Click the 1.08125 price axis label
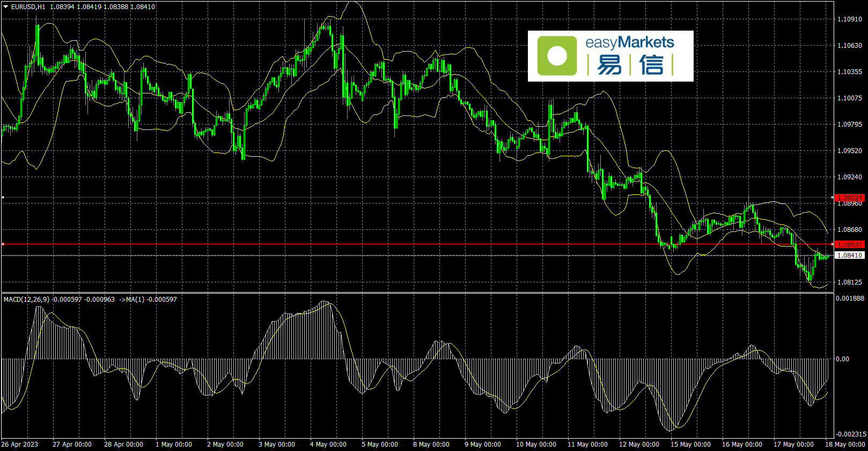Image resolution: width=868 pixels, height=451 pixels. 850,282
